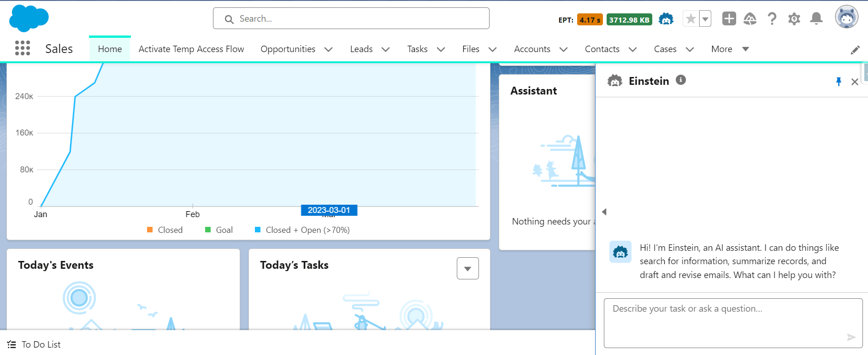Open the Tasks tab

[x=417, y=49]
